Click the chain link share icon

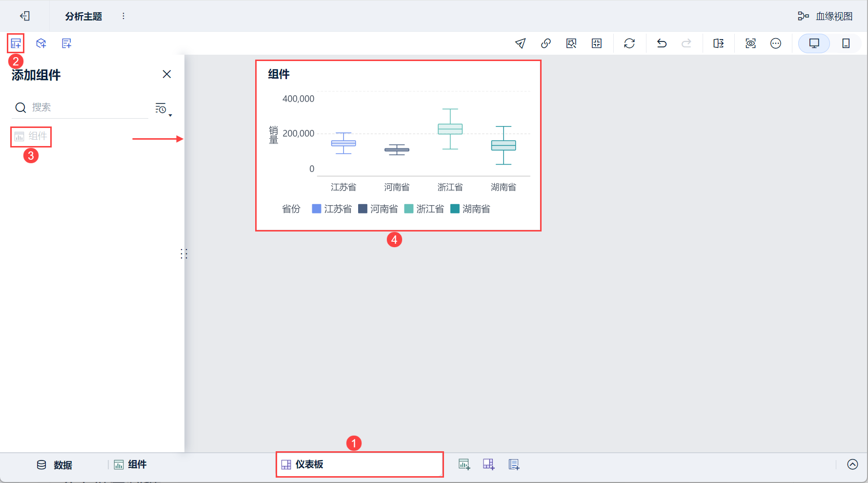click(x=546, y=43)
